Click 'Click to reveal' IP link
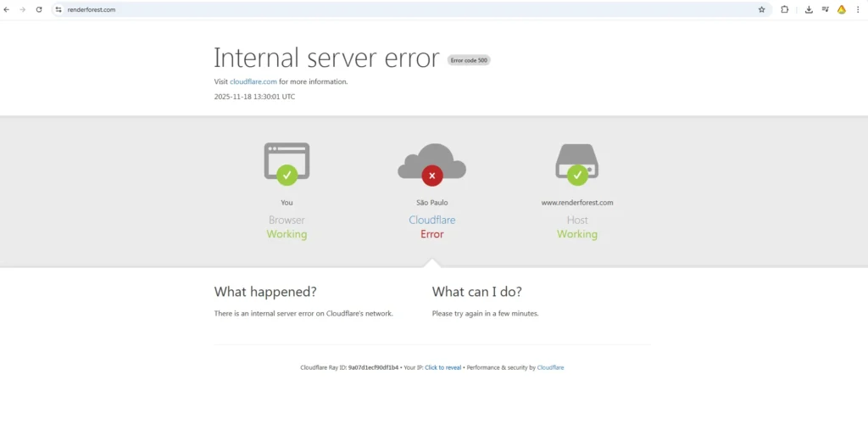This screenshot has width=868, height=425. pyautogui.click(x=442, y=367)
